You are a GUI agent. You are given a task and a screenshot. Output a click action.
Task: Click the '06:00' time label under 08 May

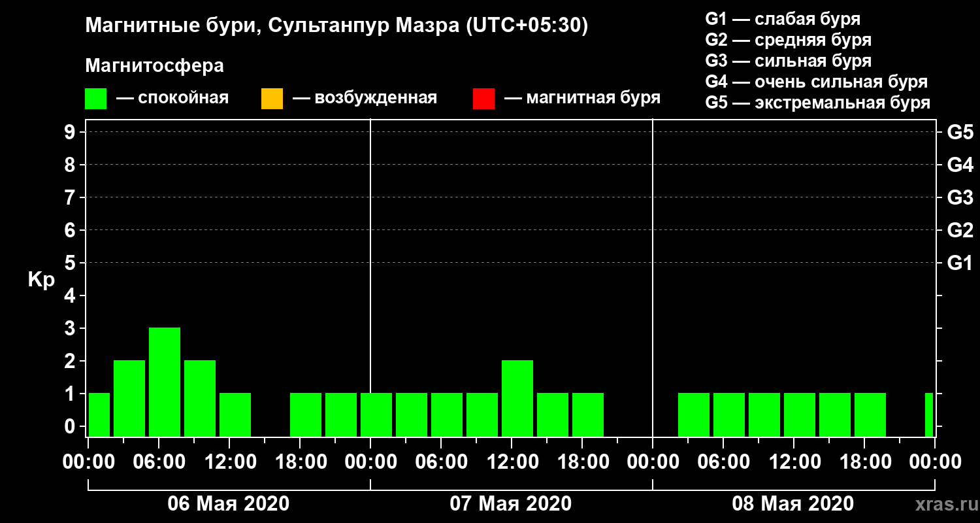tap(723, 462)
